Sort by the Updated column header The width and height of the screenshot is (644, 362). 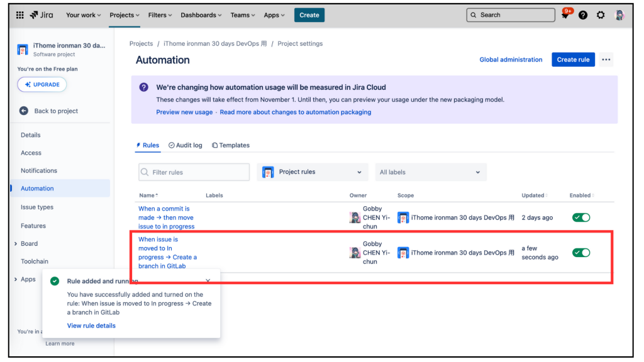(x=535, y=196)
